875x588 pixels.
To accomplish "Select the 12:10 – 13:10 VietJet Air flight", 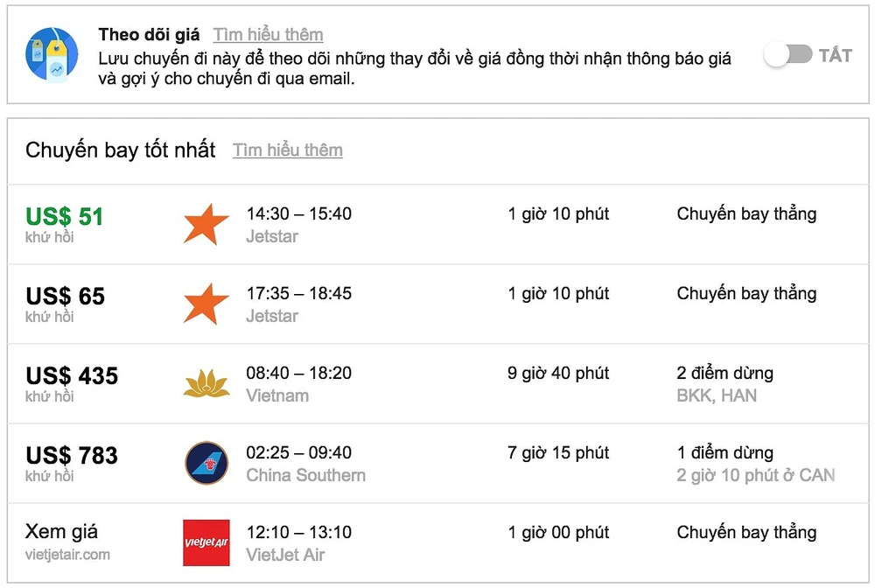I will click(298, 533).
